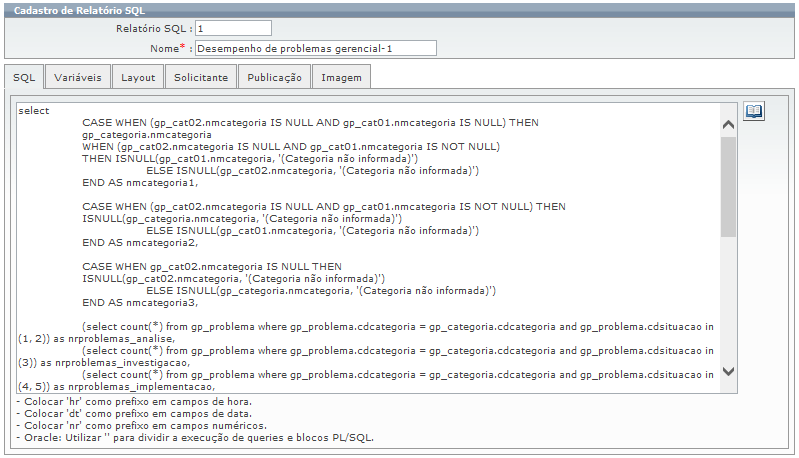Click the vertical scrollbar thumb in the SQL editor
The width and height of the screenshot is (799, 458).
click(x=728, y=185)
